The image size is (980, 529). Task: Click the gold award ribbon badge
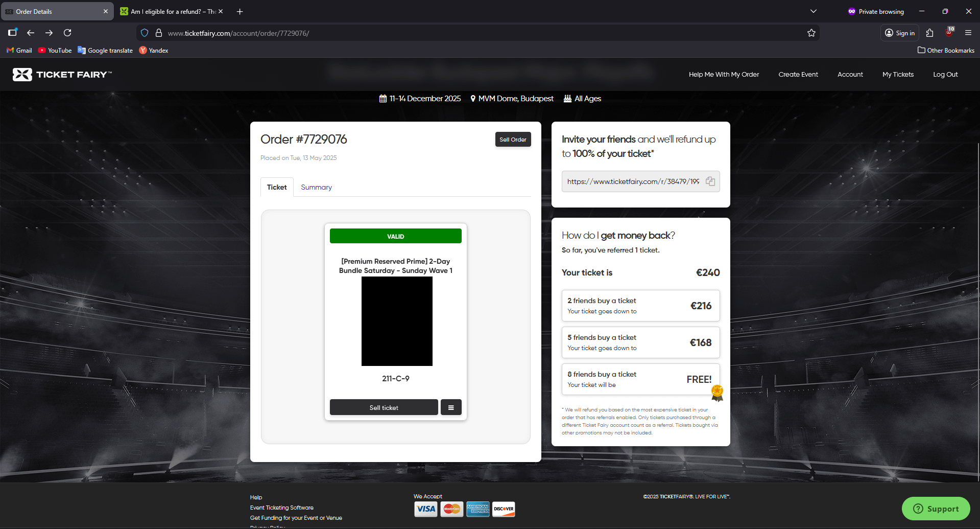718,393
